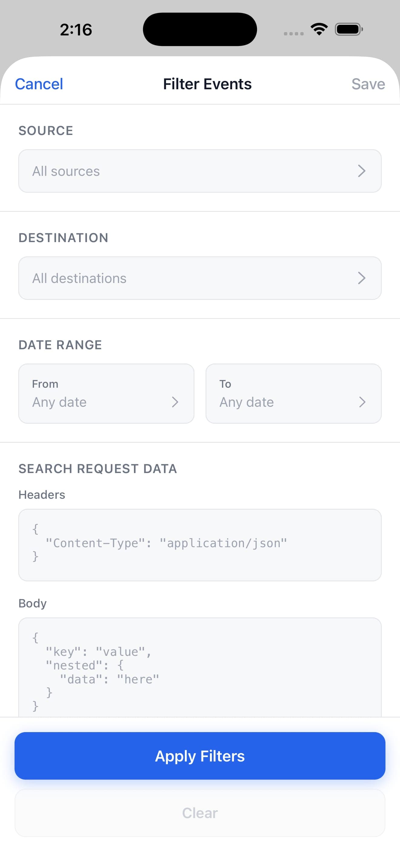Tap the Filter Events title
The height and width of the screenshot is (868, 400).
pos(207,84)
